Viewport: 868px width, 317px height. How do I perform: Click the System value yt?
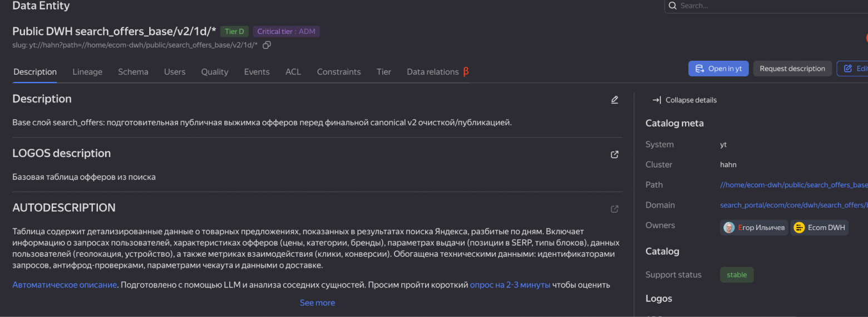723,145
